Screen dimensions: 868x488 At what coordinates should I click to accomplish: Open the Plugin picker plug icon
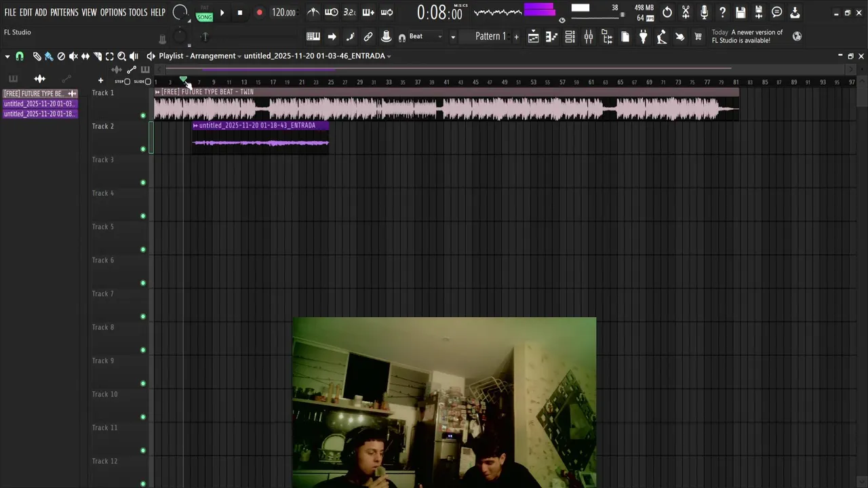coord(644,37)
